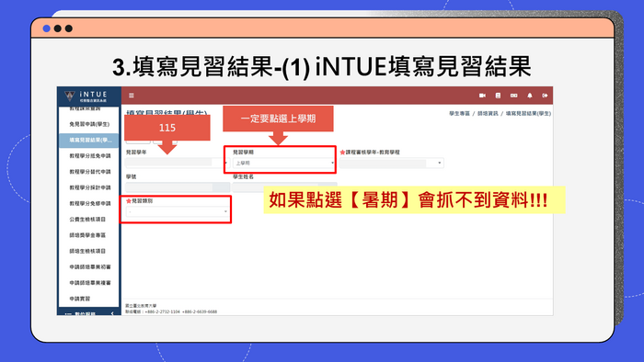The height and width of the screenshot is (362, 644).
Task: Click the 學生專區 breadcrumb link
Action: click(x=459, y=114)
